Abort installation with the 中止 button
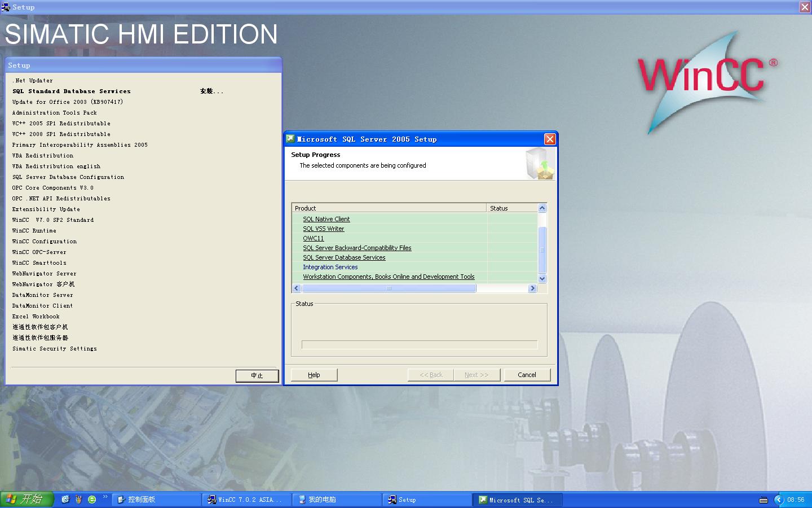The image size is (812, 508). click(x=257, y=375)
